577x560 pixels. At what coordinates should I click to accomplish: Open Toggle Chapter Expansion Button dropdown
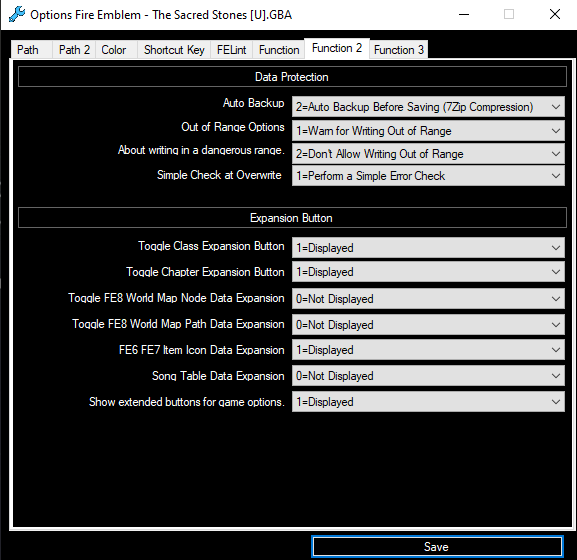tap(428, 272)
